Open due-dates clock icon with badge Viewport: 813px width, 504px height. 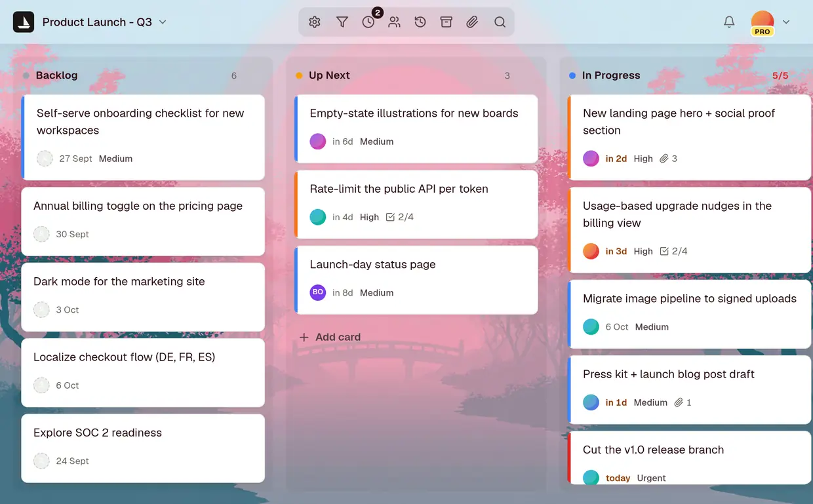point(368,22)
